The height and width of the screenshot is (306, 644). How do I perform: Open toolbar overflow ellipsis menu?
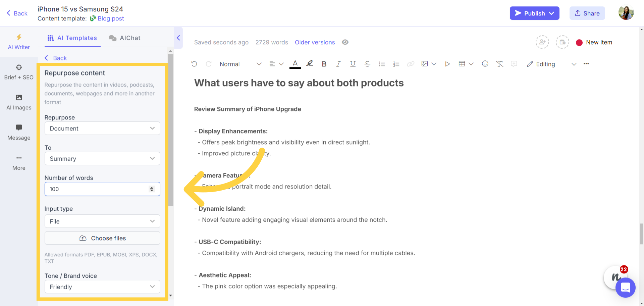pyautogui.click(x=586, y=64)
